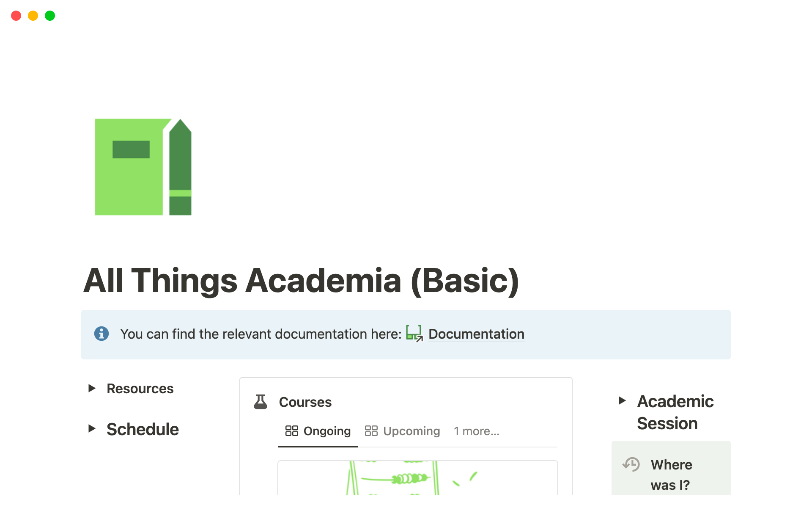Viewport: 812px width, 508px height.
Task: Open the course card cover thumbnail
Action: click(x=417, y=478)
